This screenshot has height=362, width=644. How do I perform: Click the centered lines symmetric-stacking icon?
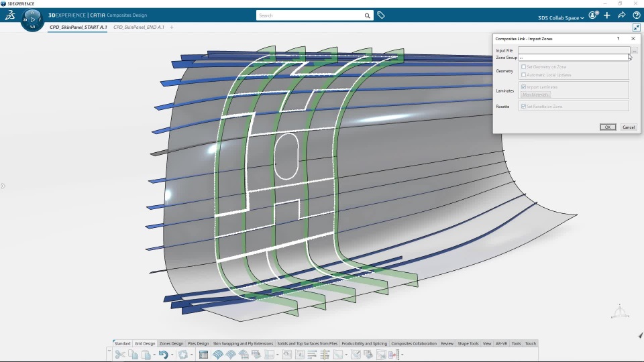[x=325, y=355]
